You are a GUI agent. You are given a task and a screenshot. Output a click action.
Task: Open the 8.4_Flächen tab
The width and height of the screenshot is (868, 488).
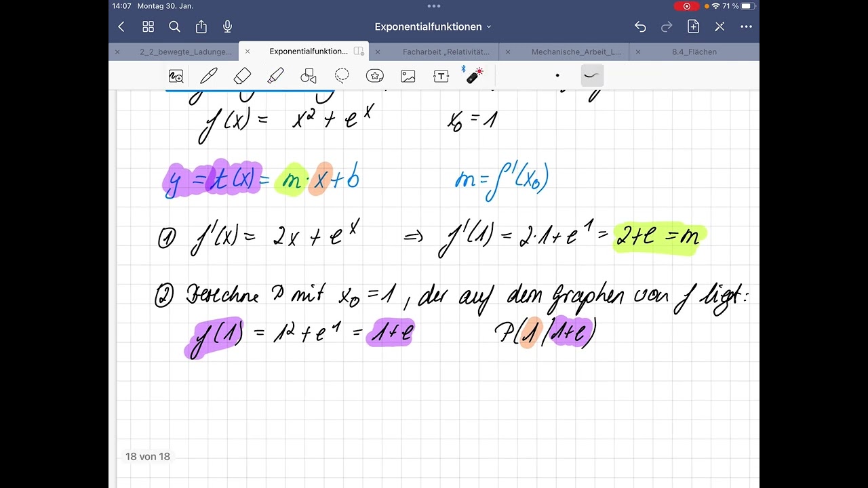[694, 52]
